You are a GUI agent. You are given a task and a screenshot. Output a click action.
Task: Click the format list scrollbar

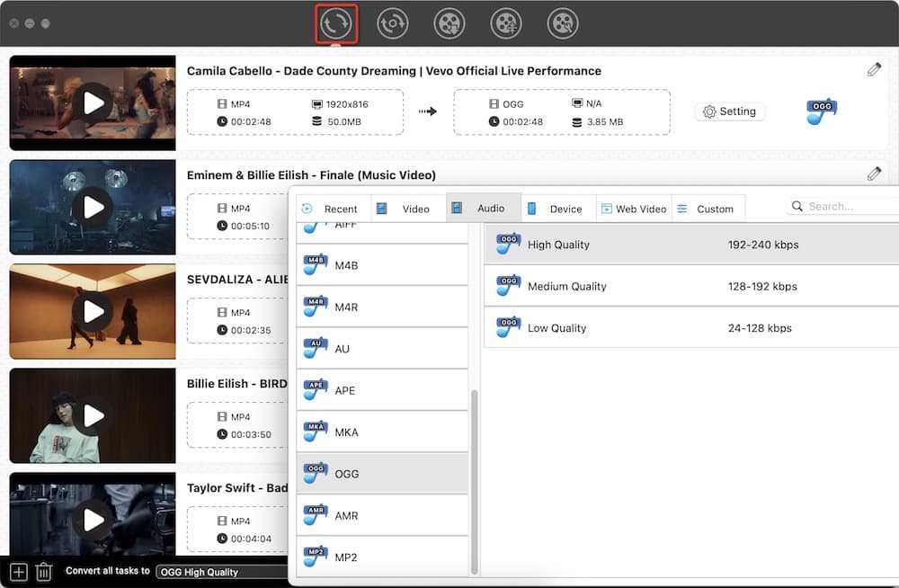[474, 482]
